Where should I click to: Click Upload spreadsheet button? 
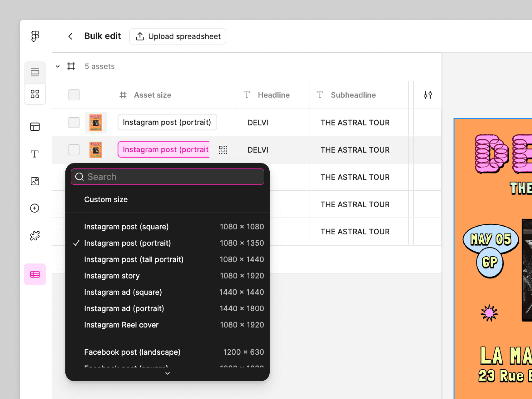pyautogui.click(x=178, y=36)
